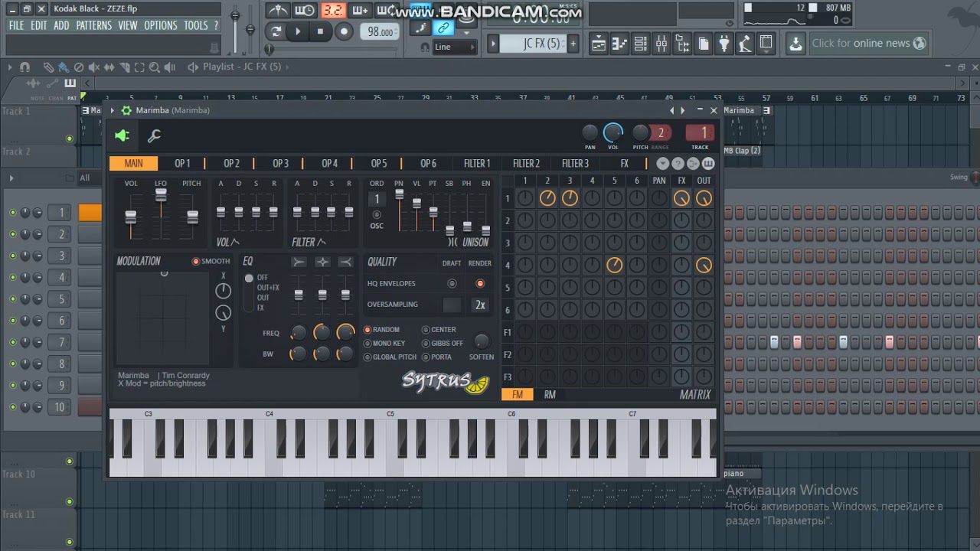Open the FILE menu
980x551 pixels.
click(x=15, y=25)
